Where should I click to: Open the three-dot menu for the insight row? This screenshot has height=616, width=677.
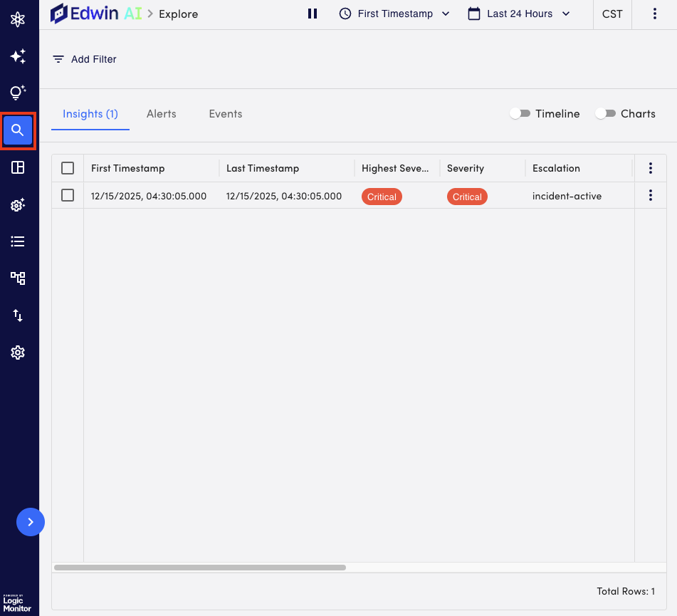tap(650, 196)
